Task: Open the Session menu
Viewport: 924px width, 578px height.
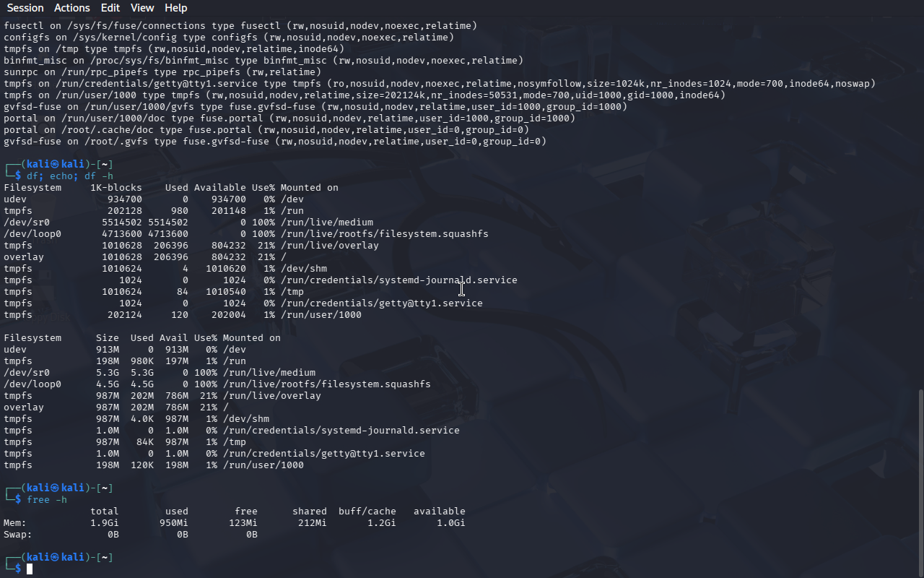Action: click(25, 8)
